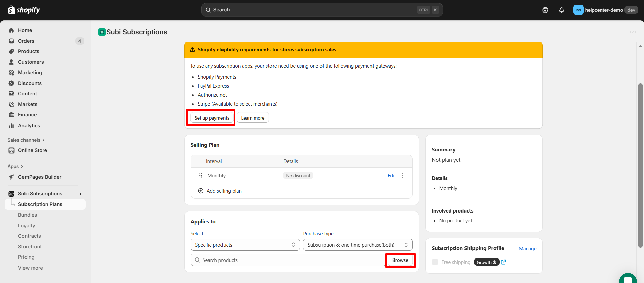Grab the drag handle for Monthly plan
Screen dimensions: 644x283
[201, 176]
